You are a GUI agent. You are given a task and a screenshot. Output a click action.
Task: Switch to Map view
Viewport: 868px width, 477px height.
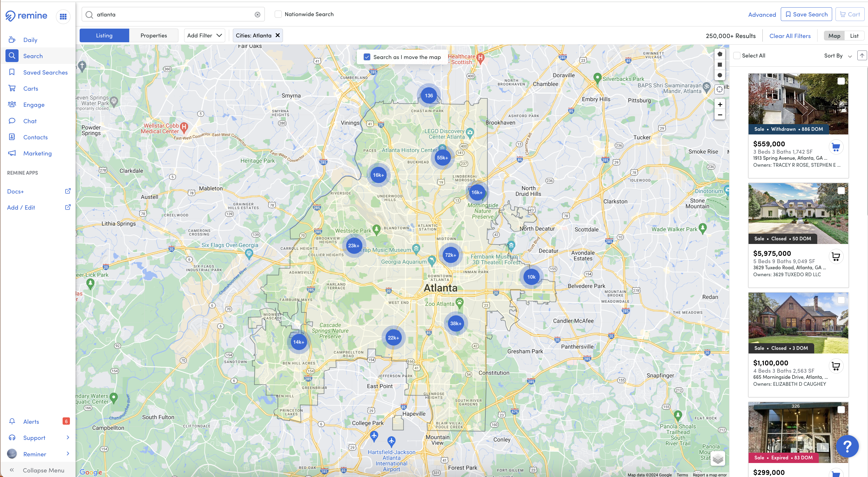pyautogui.click(x=834, y=36)
